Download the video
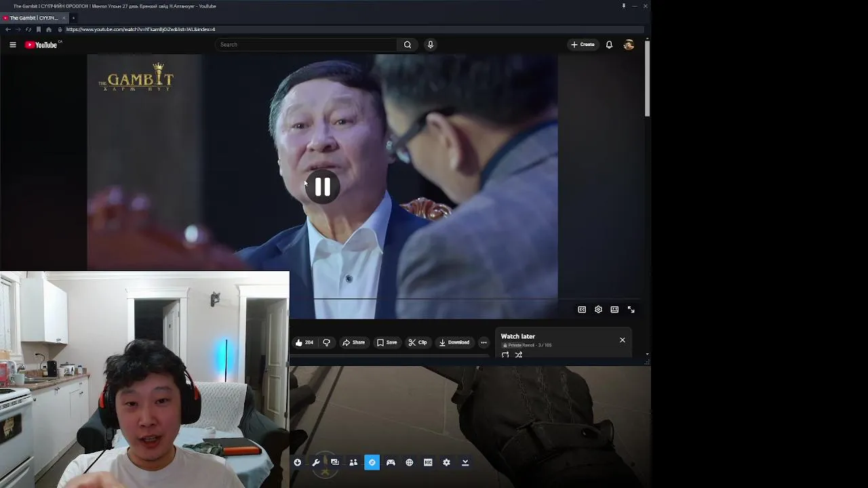This screenshot has height=488, width=868. [454, 342]
